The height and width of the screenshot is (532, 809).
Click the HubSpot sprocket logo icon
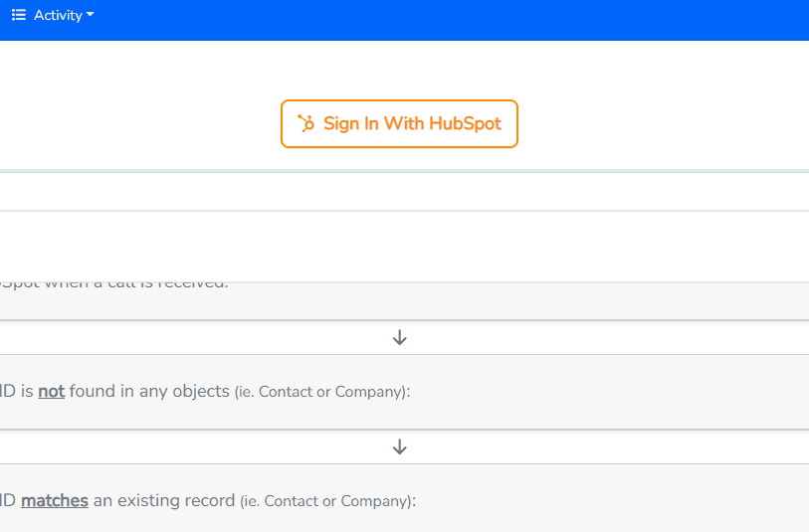tap(305, 123)
